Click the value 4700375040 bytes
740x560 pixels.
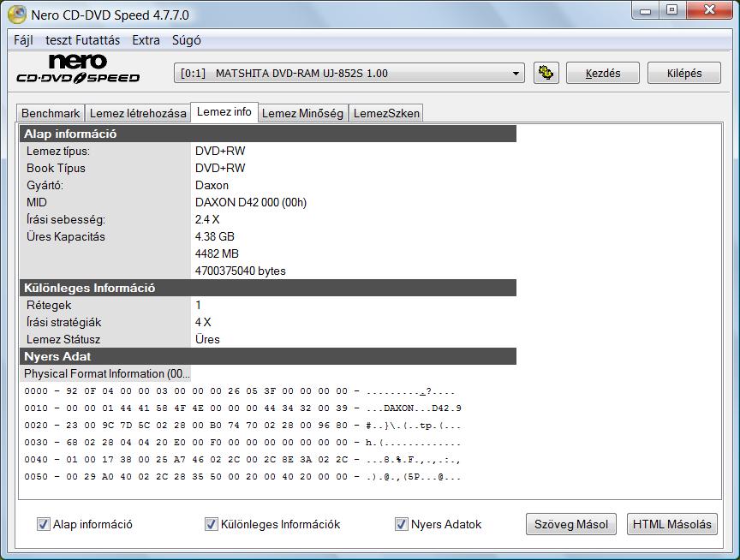coord(241,271)
